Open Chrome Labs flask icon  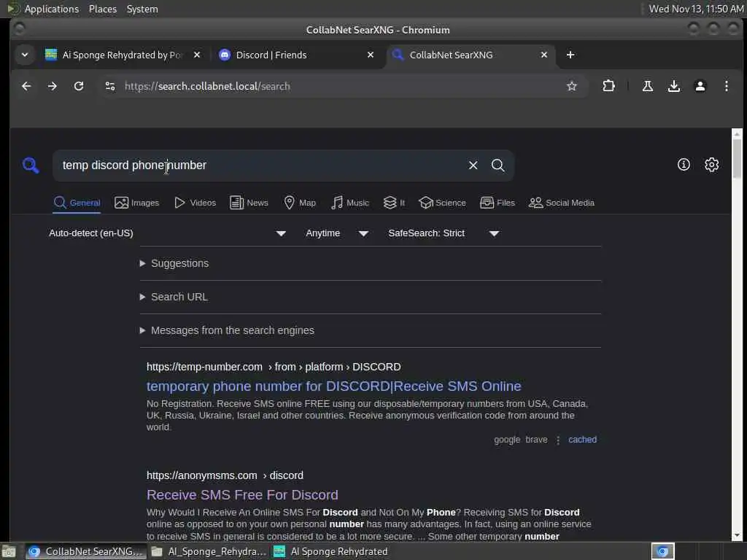[x=648, y=86]
